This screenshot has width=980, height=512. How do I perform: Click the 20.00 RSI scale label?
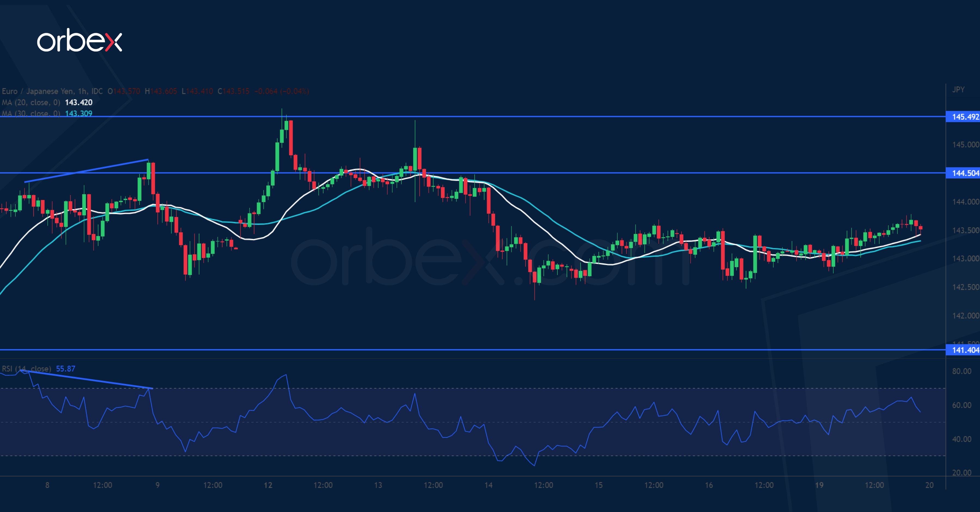click(x=961, y=473)
